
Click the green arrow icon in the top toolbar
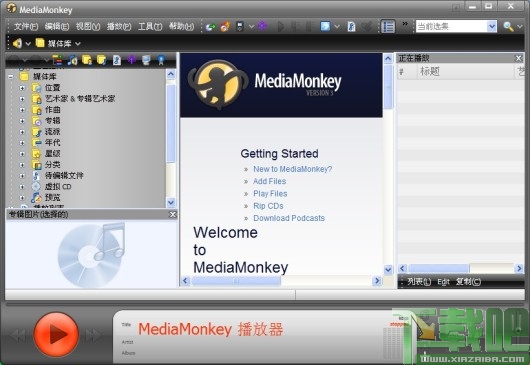pos(211,27)
